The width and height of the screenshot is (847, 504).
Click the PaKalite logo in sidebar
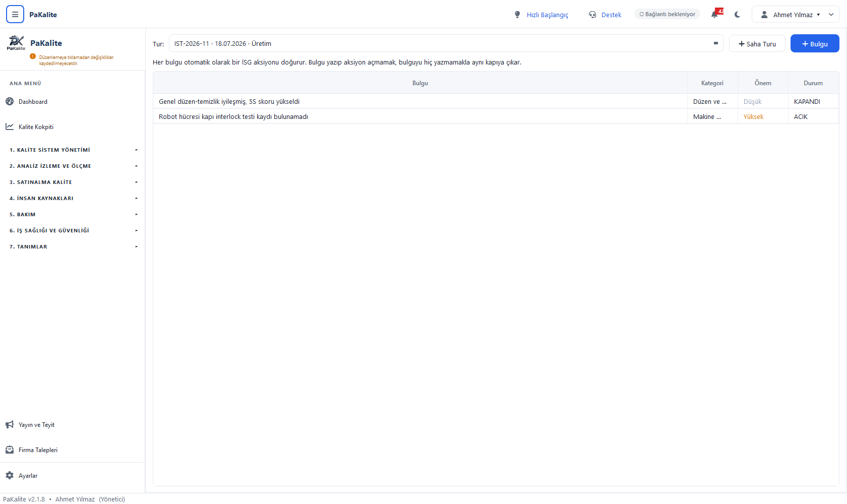click(16, 43)
